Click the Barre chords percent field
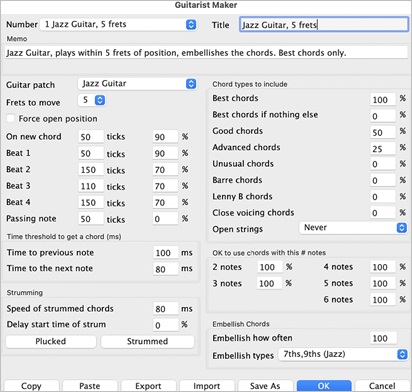The height and width of the screenshot is (392, 412). click(x=383, y=180)
